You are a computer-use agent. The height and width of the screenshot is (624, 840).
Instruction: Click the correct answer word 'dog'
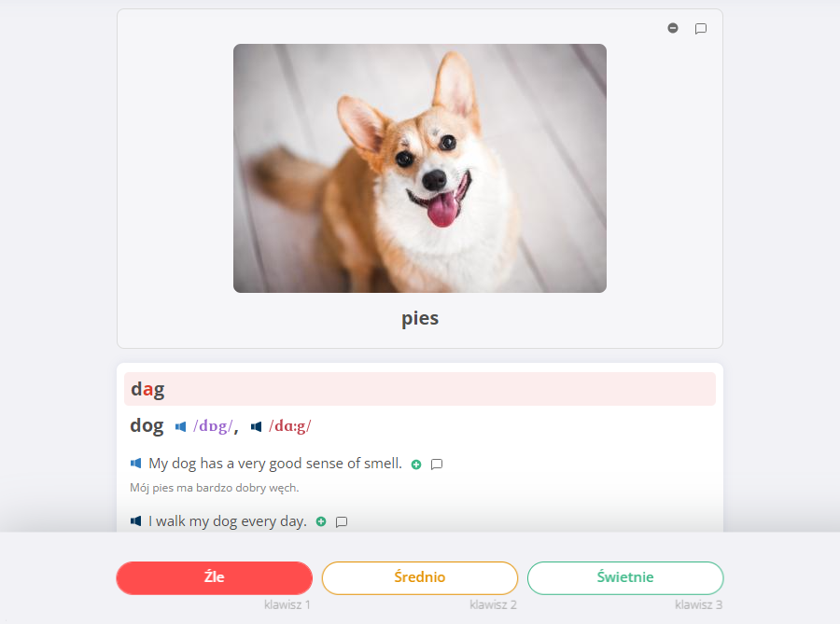pyautogui.click(x=147, y=426)
